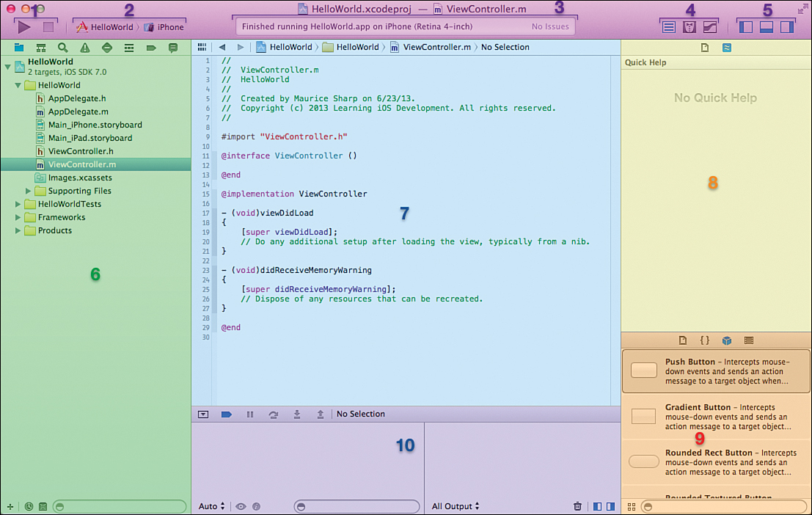Open ViewController.h header file
Screen dimensions: 812x515
click(x=80, y=151)
